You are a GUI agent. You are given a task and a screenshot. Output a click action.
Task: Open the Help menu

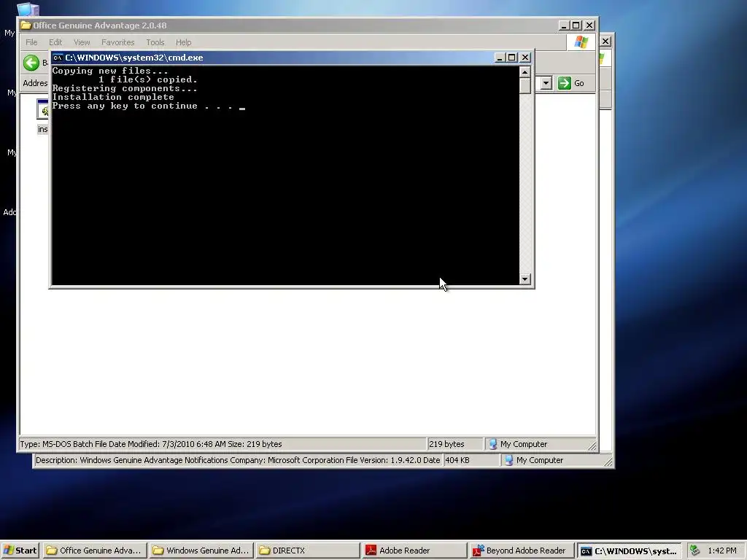[x=183, y=42]
